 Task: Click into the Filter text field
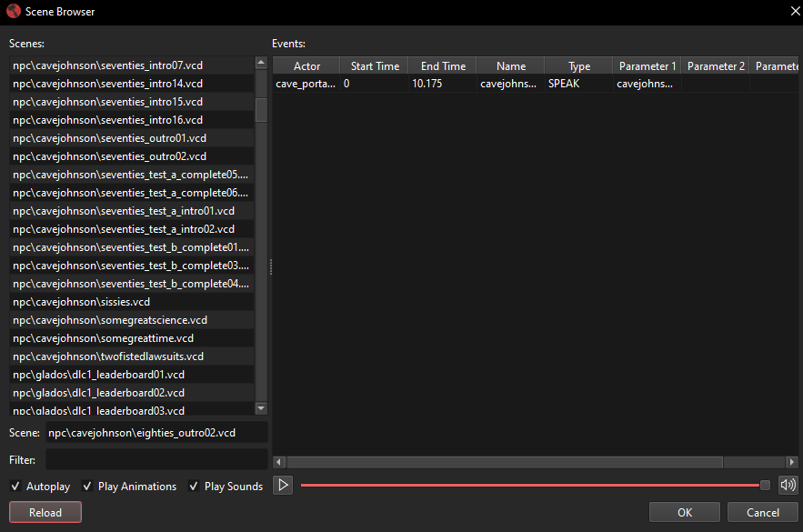(x=156, y=459)
